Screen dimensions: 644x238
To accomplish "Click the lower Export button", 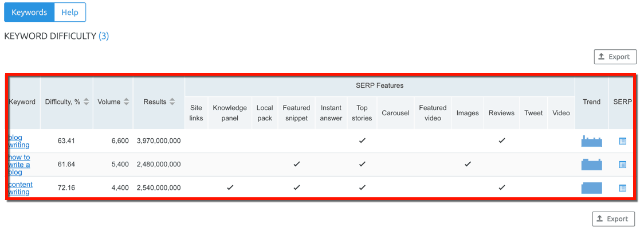I will 613,219.
